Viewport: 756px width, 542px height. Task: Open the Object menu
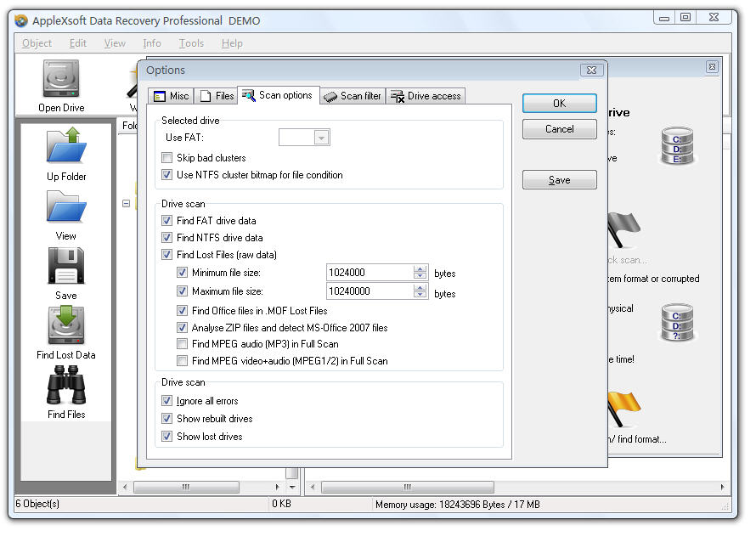tap(37, 43)
